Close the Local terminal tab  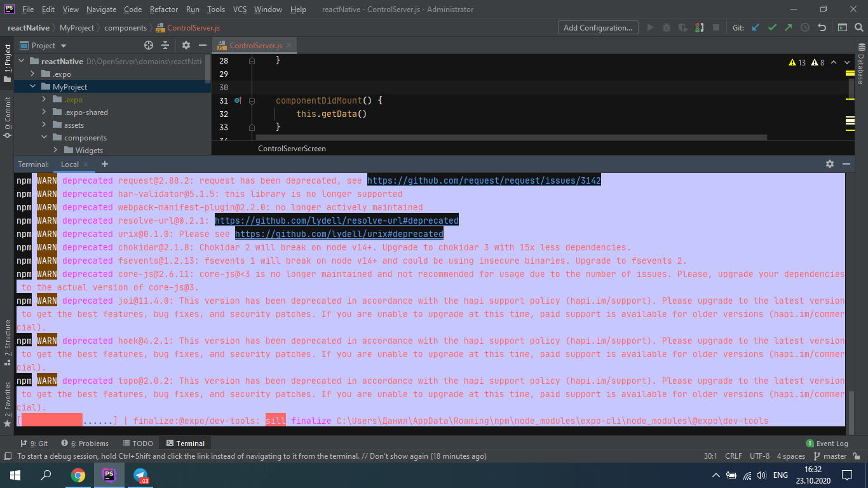coord(86,165)
